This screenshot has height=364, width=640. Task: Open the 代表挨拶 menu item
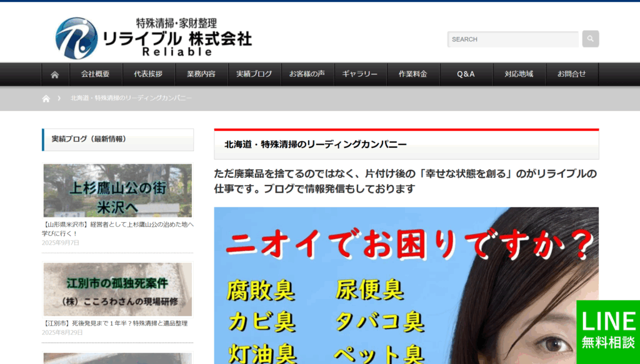click(148, 74)
